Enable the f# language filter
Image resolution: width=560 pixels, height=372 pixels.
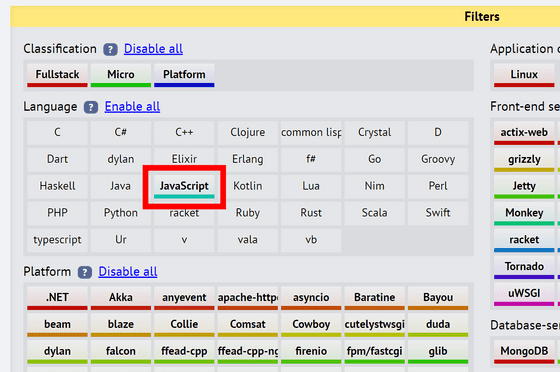pos(311,160)
